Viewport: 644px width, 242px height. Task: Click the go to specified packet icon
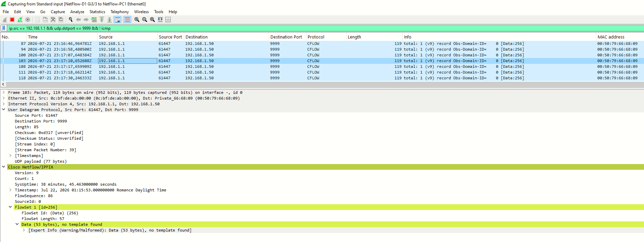click(94, 20)
